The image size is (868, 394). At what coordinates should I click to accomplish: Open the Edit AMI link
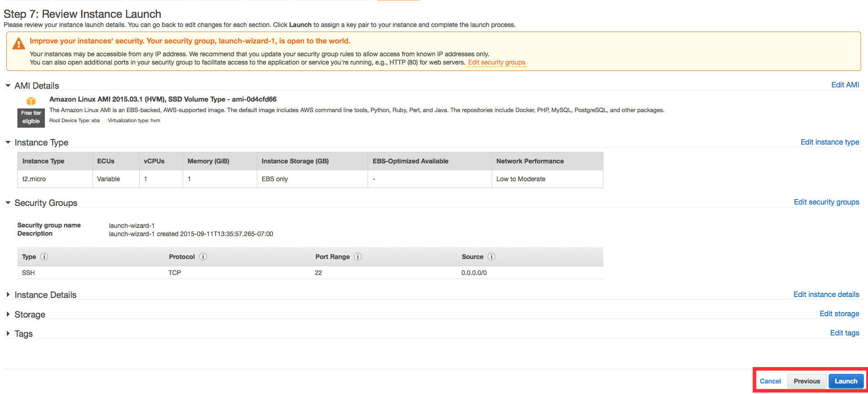845,85
